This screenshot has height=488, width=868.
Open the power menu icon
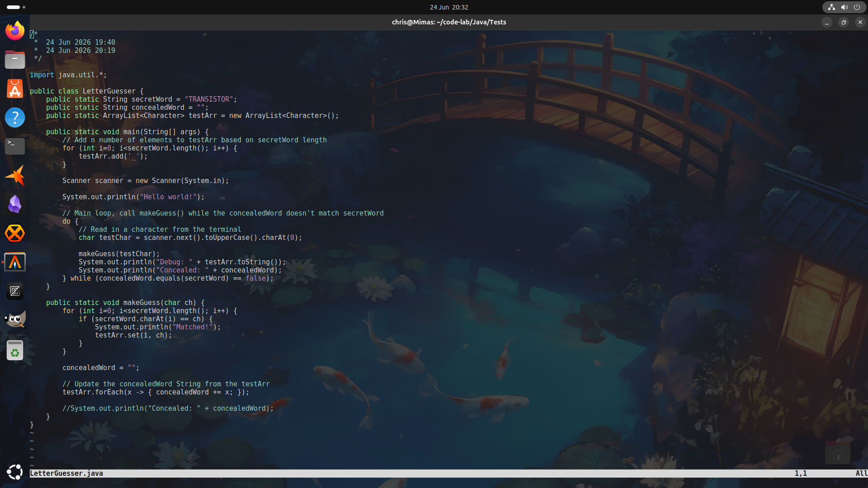point(857,7)
